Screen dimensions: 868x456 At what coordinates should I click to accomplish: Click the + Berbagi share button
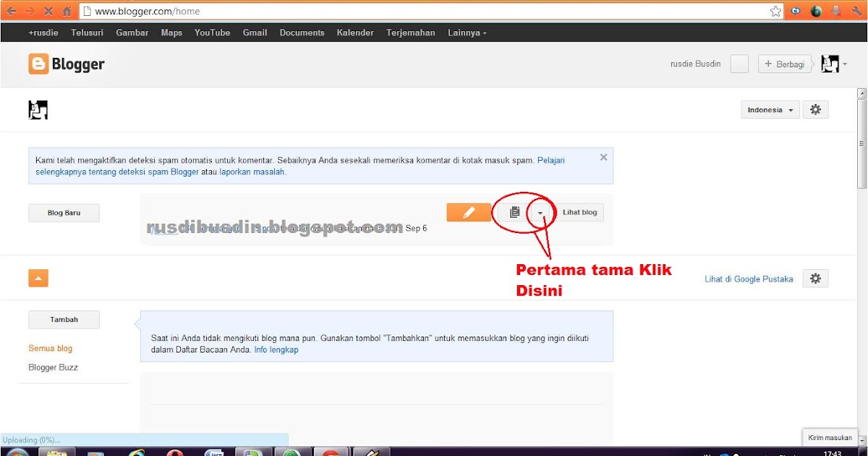coord(785,64)
